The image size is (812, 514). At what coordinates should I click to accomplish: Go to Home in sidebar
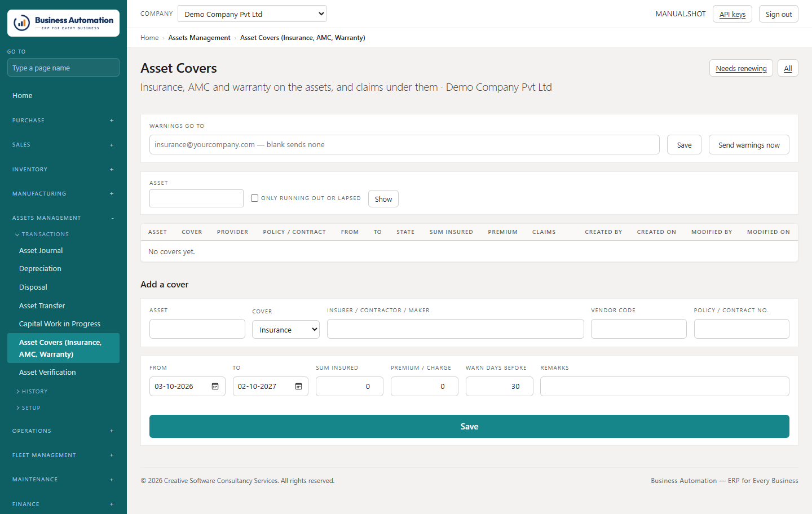(63, 96)
